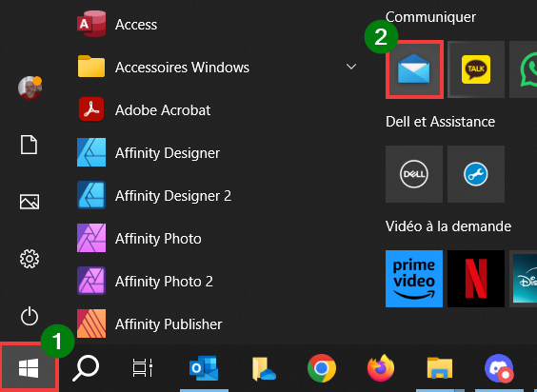Open the taskbar search magnifier
This screenshot has width=537, height=392.
point(86,368)
